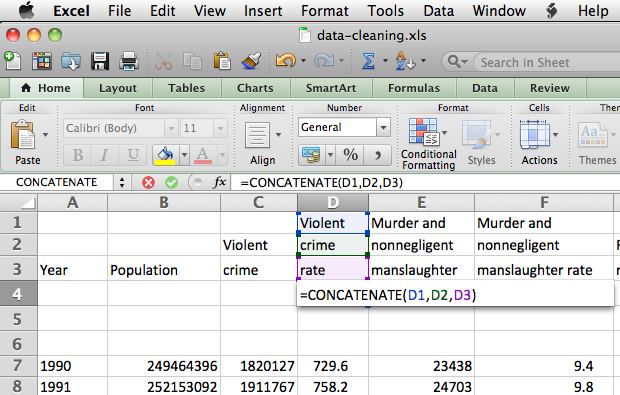Click the Search in Sheet field

point(546,62)
